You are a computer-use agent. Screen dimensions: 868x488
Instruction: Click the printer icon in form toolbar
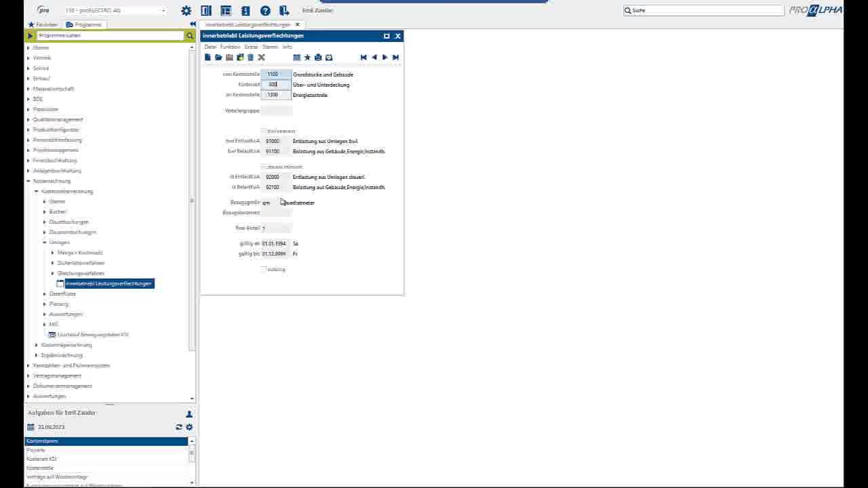[x=318, y=58]
